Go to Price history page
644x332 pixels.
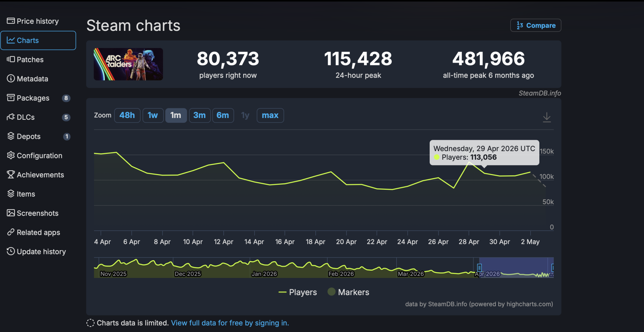click(38, 21)
